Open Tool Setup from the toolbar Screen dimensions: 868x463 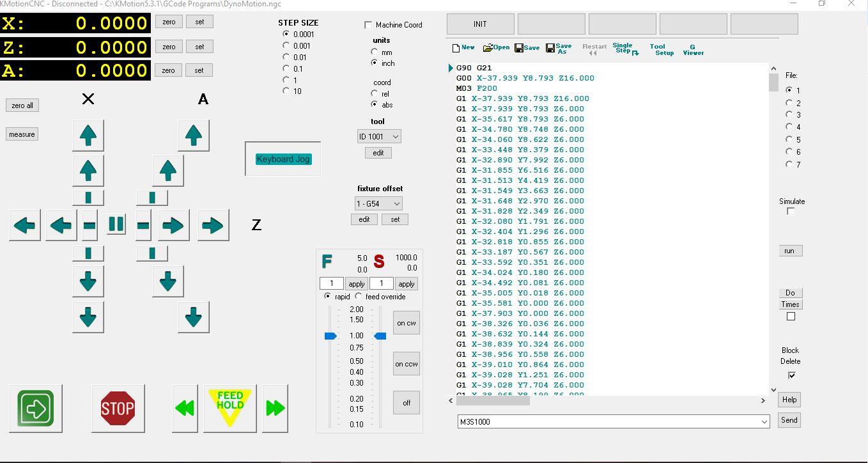[x=661, y=50]
